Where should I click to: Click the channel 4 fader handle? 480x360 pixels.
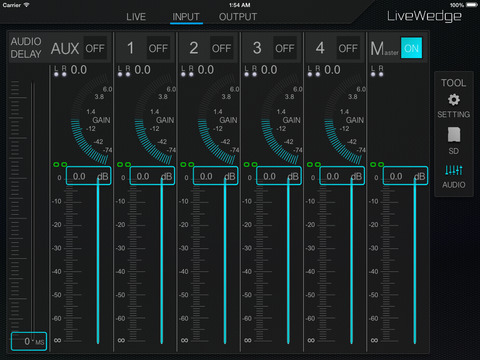342,176
